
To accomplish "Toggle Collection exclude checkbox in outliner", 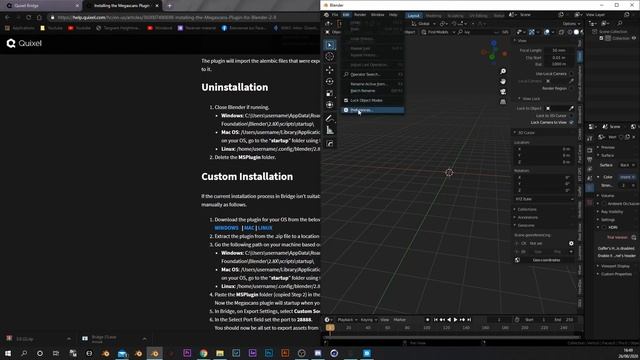I will 601,38.
